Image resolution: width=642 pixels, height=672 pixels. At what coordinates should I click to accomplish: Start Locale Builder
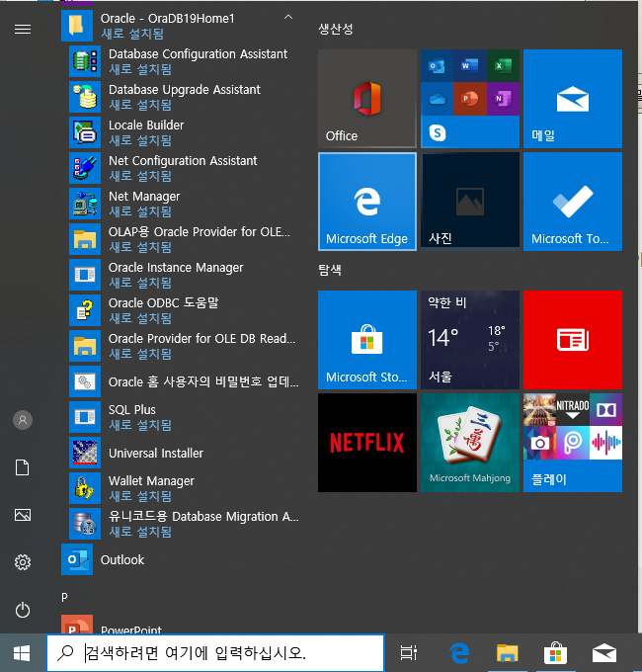[184, 132]
